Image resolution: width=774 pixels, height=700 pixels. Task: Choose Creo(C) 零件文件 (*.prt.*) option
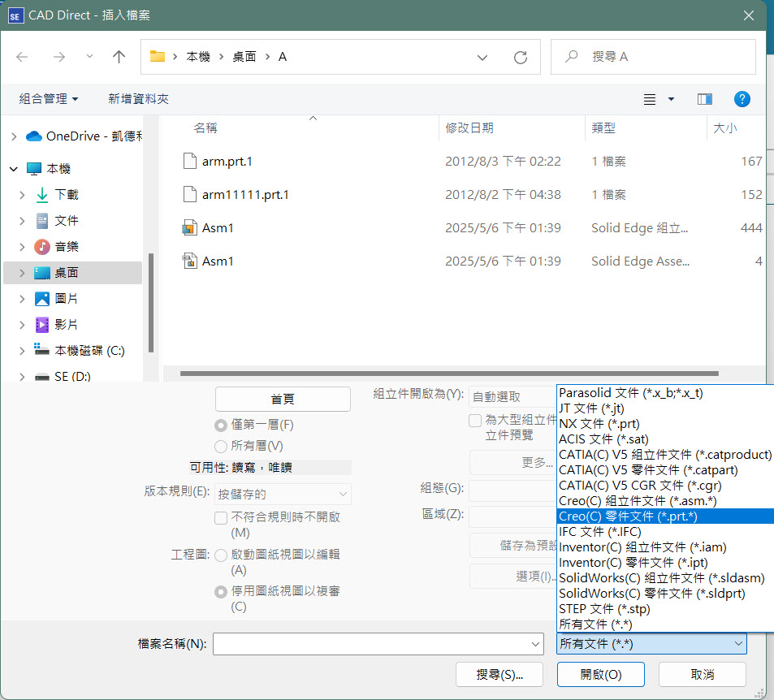click(x=665, y=516)
